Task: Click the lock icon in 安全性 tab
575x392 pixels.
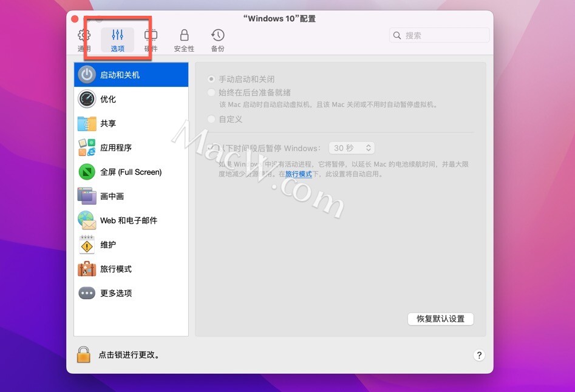Action: (x=184, y=35)
